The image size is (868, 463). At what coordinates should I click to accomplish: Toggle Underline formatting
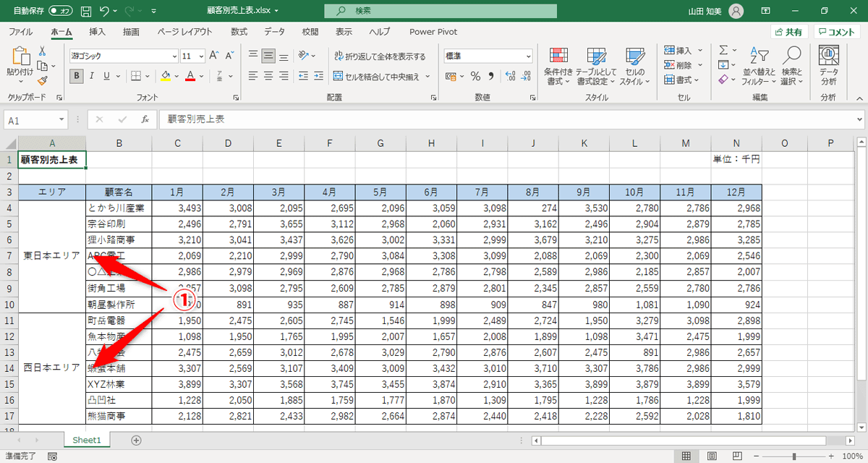point(106,76)
